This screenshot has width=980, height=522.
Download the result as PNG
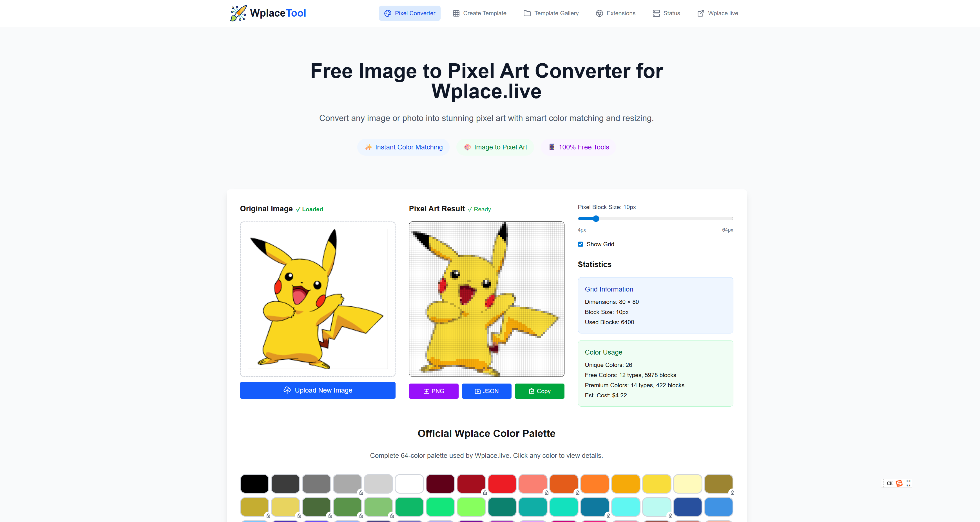(x=433, y=391)
